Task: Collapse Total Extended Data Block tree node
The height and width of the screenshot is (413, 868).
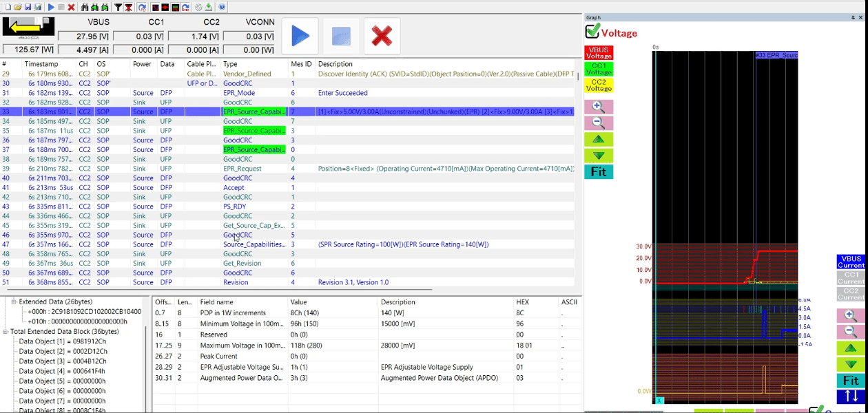Action: (5, 331)
